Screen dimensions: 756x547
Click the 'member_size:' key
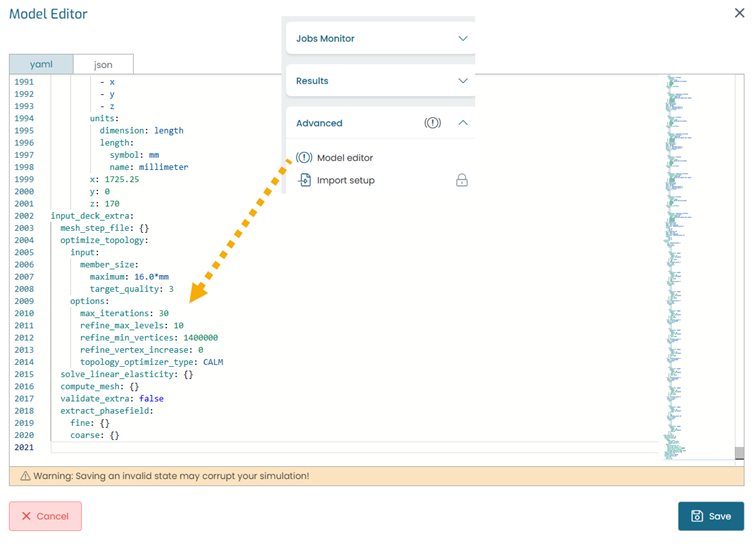[109, 265]
